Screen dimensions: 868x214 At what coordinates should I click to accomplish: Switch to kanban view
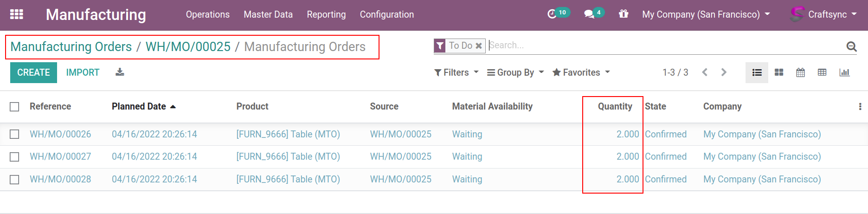click(x=779, y=72)
